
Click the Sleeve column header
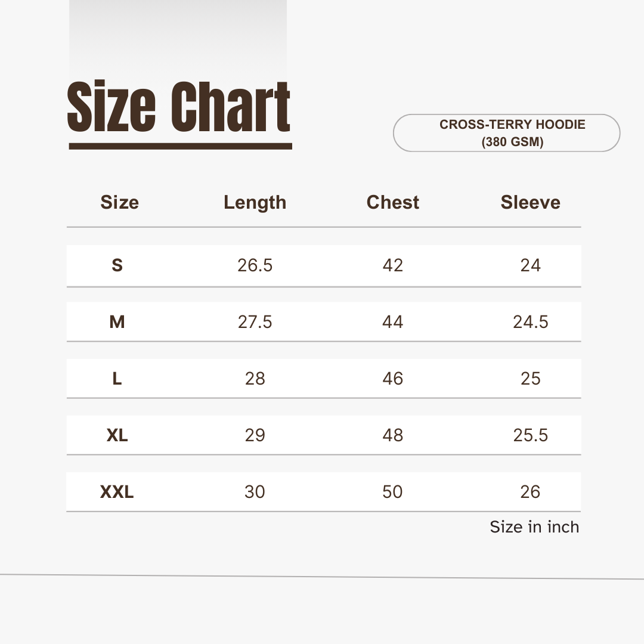(x=530, y=203)
